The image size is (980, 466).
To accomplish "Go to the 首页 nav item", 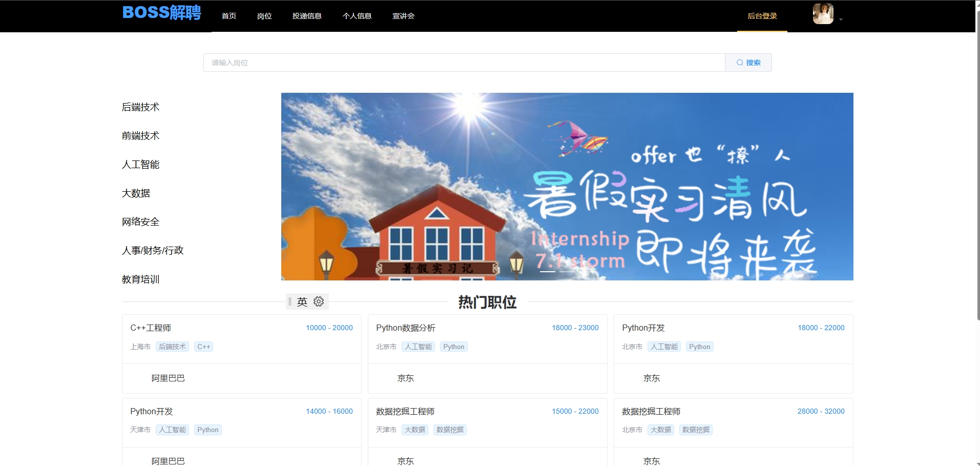I will (229, 16).
